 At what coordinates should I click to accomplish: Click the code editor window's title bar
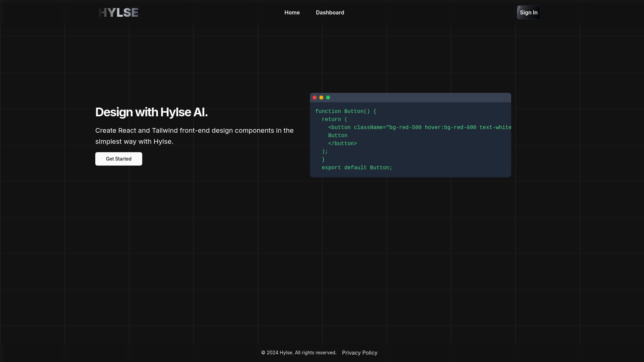click(410, 97)
